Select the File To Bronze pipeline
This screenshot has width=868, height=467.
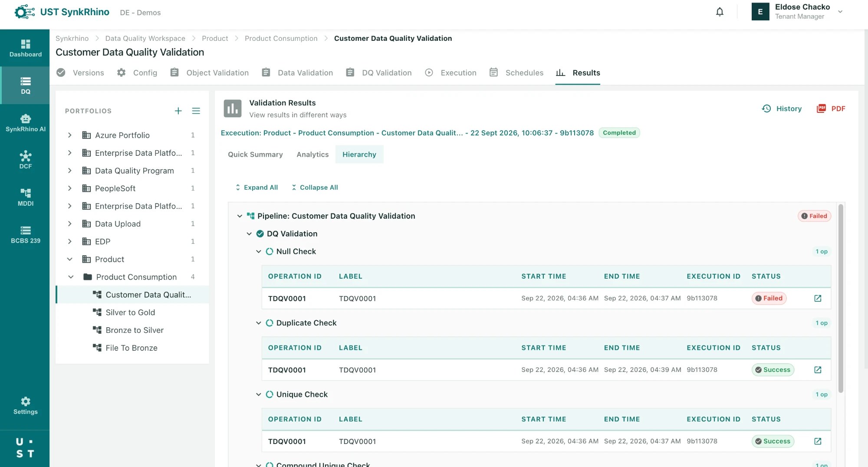tap(132, 348)
